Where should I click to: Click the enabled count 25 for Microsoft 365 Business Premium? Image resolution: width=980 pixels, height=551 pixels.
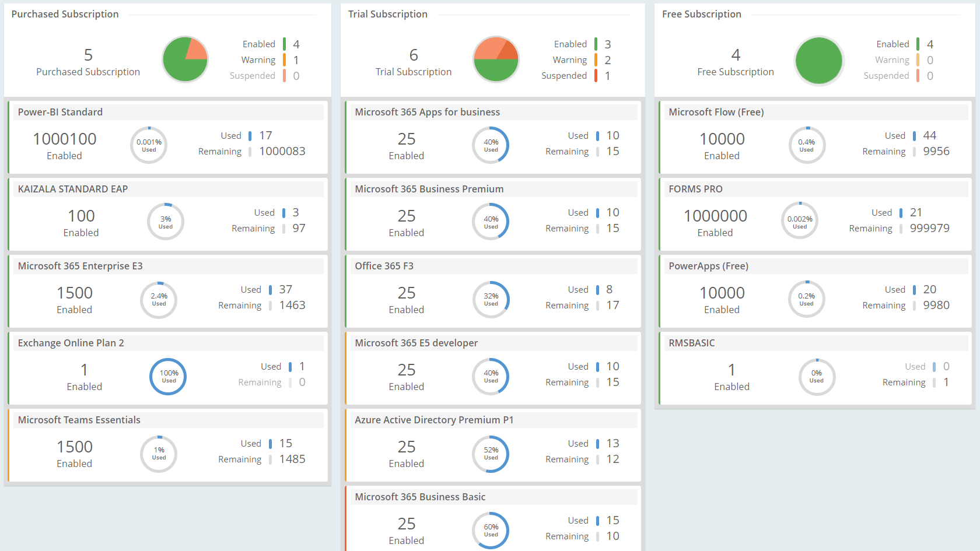coord(407,216)
